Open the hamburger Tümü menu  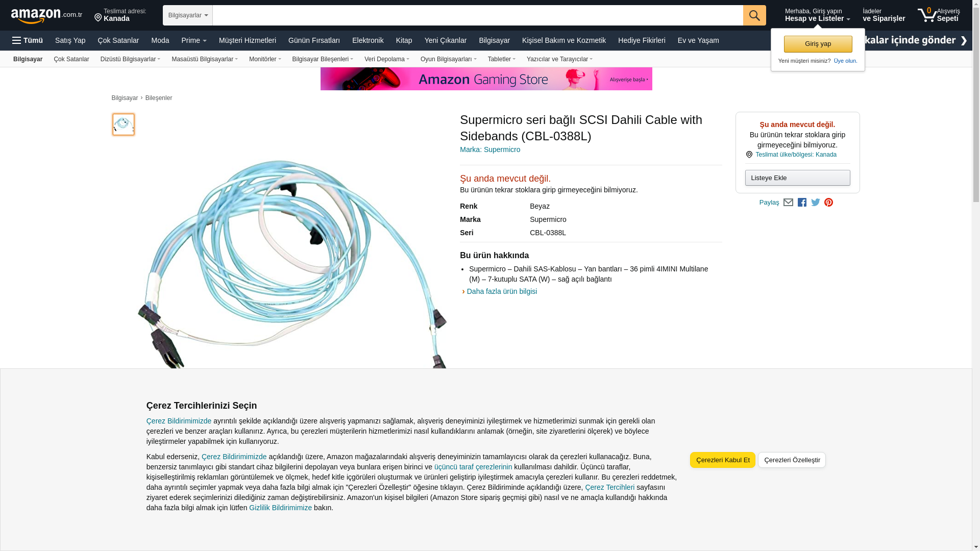(x=28, y=40)
